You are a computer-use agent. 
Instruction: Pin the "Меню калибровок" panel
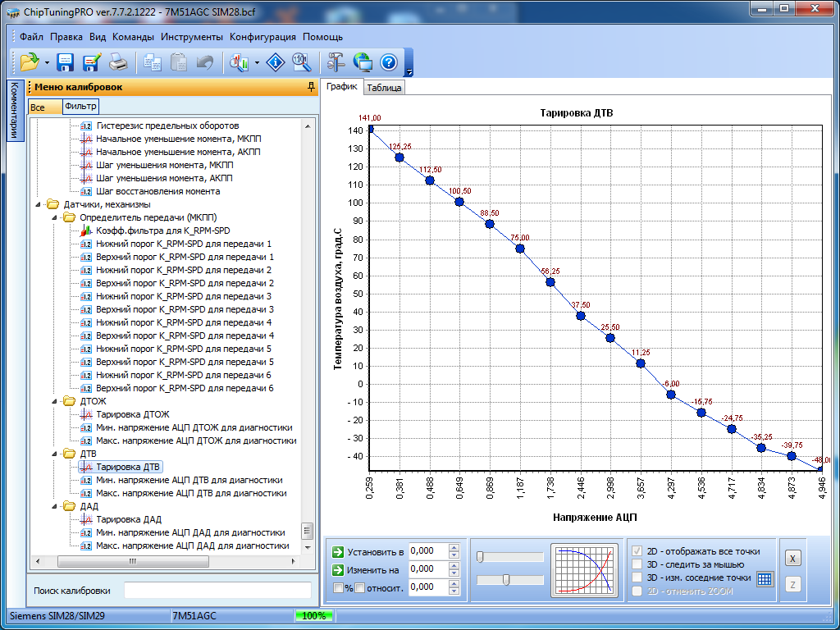click(310, 87)
